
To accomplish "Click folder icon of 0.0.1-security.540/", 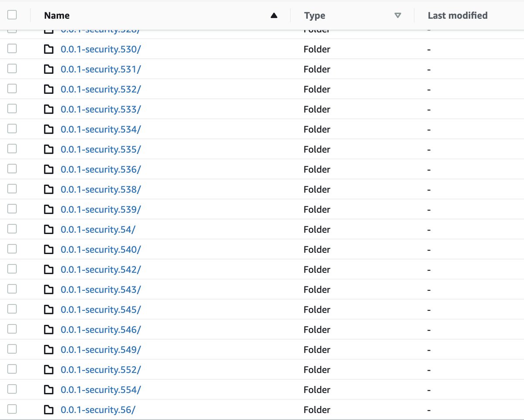I will tap(49, 250).
